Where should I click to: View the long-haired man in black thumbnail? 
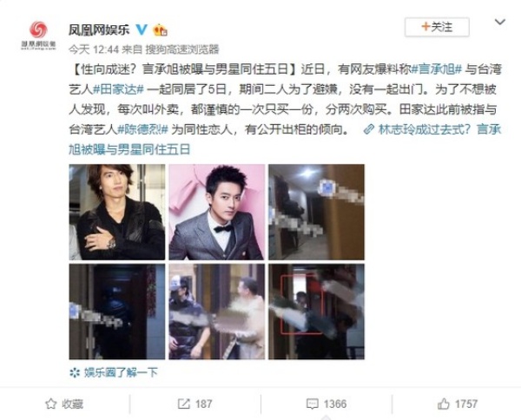(x=117, y=212)
